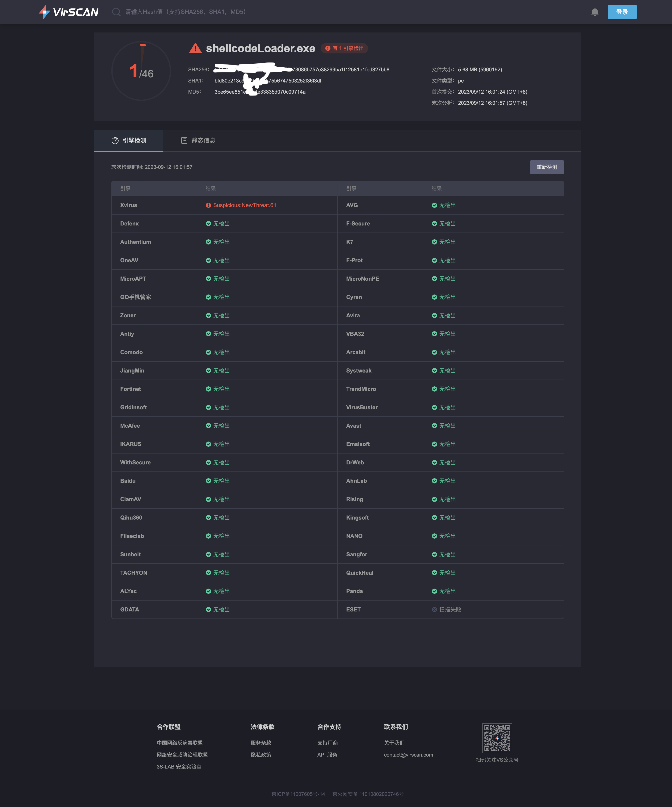Click the QR code image
Image resolution: width=672 pixels, height=807 pixels.
(x=497, y=738)
